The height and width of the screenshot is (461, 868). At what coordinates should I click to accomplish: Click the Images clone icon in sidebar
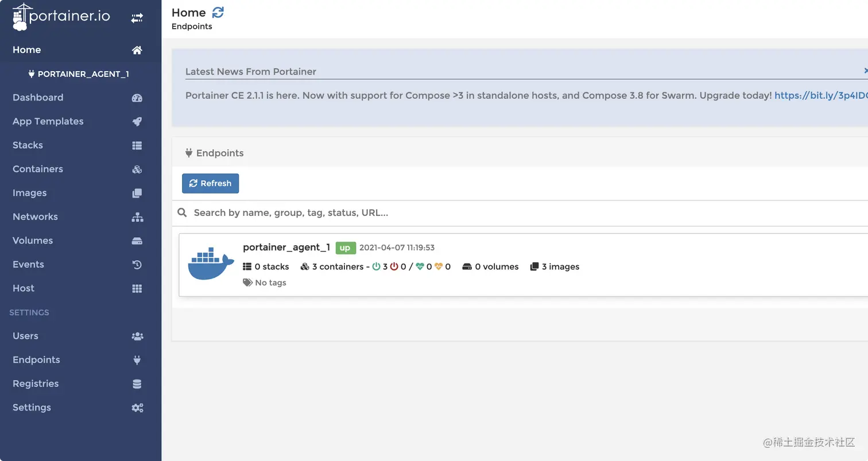coord(137,193)
